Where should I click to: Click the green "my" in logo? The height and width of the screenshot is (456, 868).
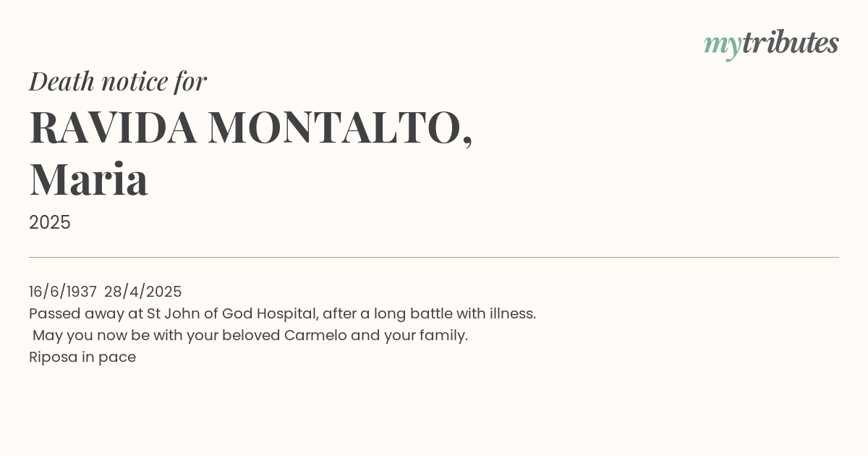click(x=722, y=46)
